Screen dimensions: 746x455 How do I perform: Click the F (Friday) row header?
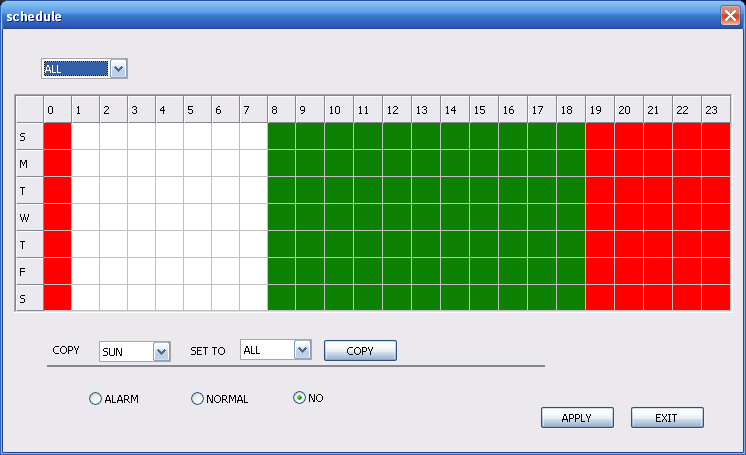[x=29, y=271]
